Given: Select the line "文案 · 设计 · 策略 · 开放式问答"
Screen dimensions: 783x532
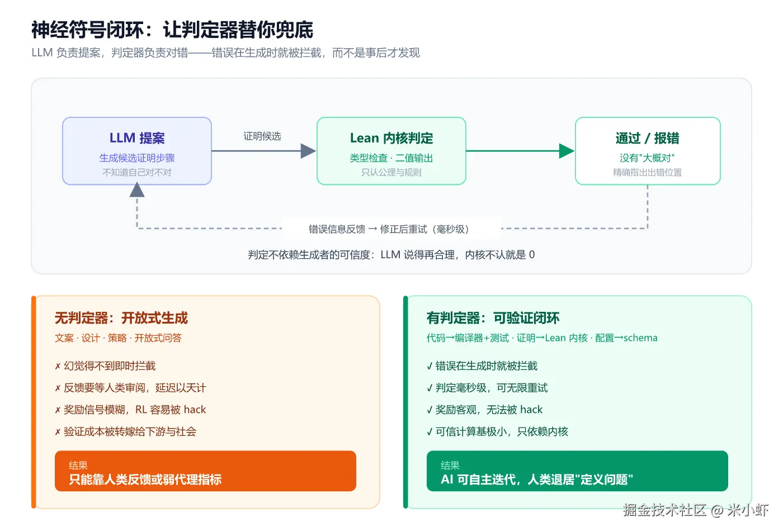Looking at the screenshot, I should (x=118, y=338).
